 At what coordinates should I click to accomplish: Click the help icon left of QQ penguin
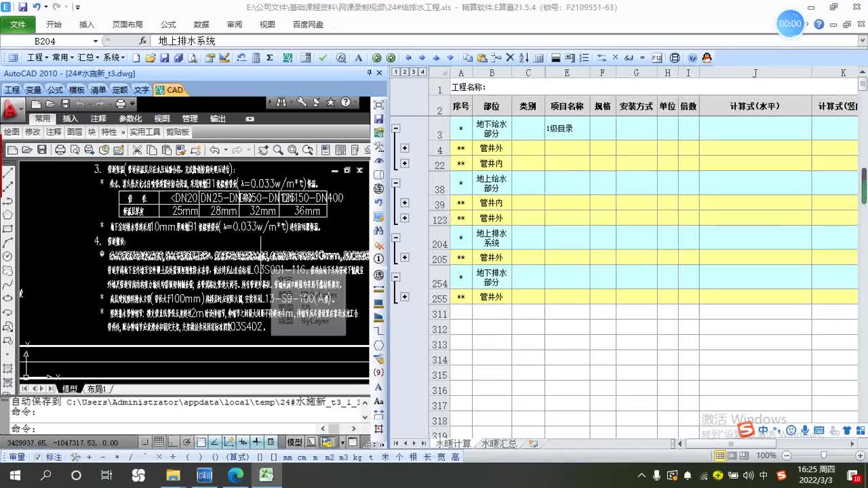coord(692,58)
